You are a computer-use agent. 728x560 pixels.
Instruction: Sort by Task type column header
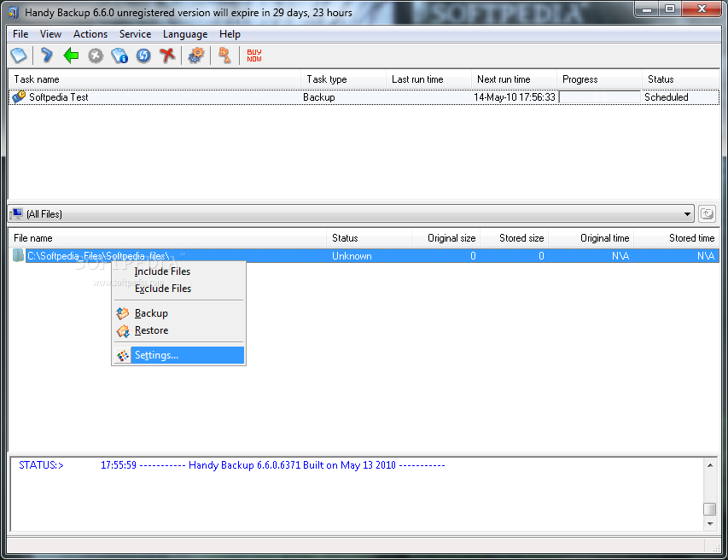tap(344, 79)
